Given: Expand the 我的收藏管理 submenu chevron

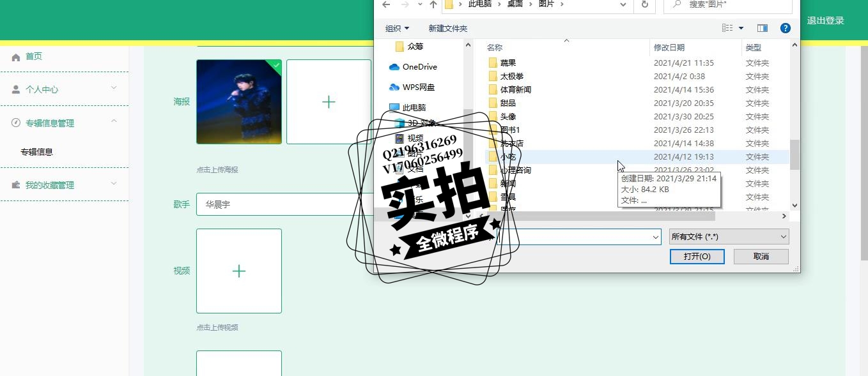Looking at the screenshot, I should pos(114,184).
